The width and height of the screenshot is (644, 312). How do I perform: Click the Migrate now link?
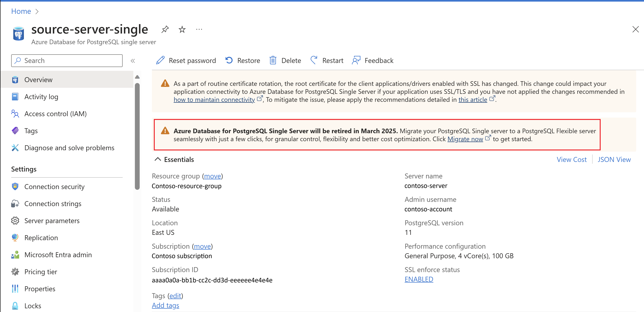click(x=465, y=139)
